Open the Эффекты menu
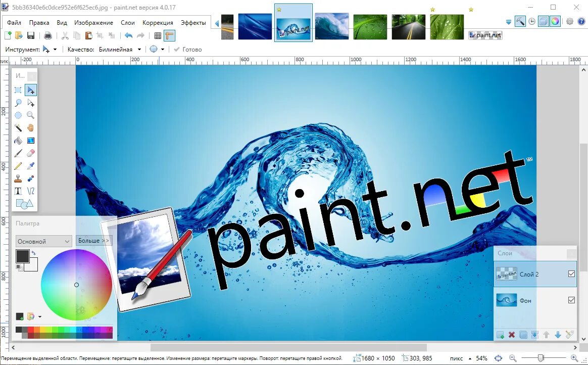 coord(193,23)
